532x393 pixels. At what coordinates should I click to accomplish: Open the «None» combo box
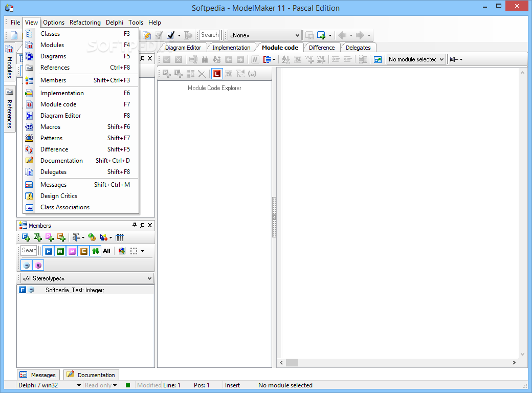[x=264, y=35]
